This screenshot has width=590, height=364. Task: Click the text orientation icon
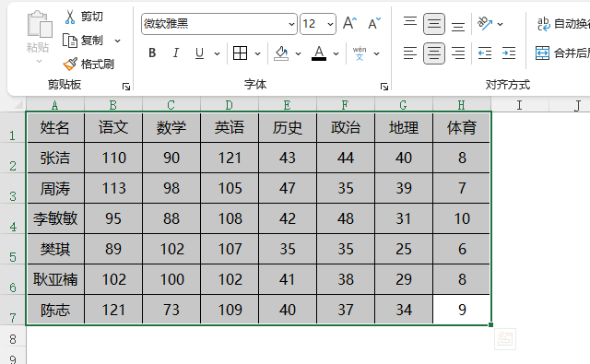point(485,24)
